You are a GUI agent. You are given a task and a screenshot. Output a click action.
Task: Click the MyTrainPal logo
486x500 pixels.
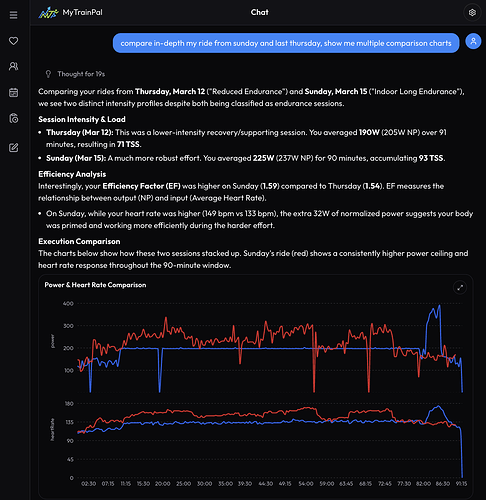point(48,13)
